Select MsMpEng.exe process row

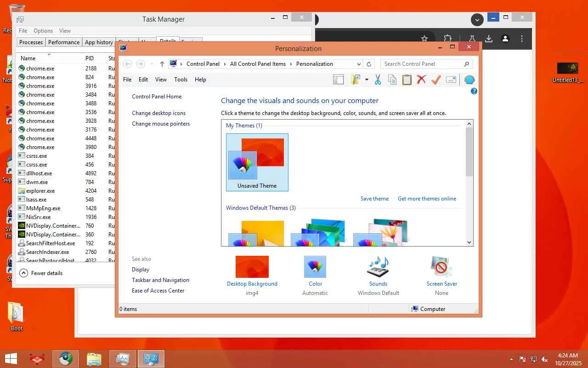(66, 208)
